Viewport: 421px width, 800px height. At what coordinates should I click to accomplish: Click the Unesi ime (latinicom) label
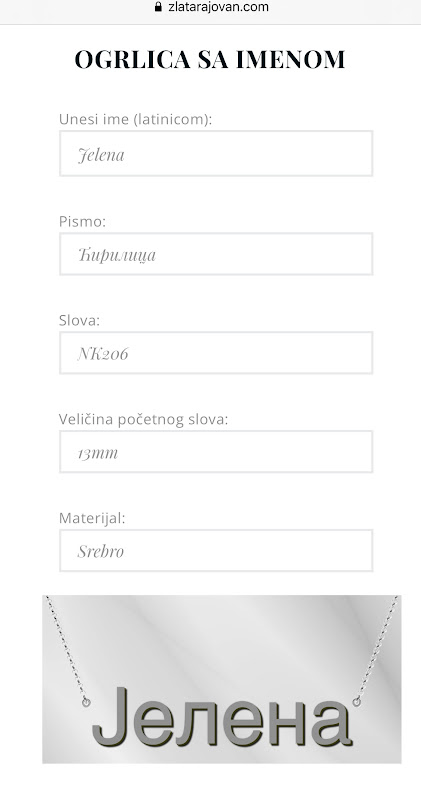click(x=135, y=119)
